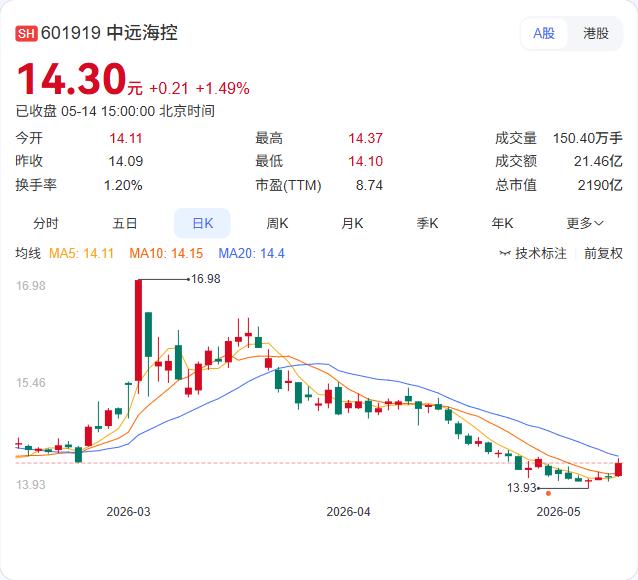Screen dimensions: 638x580
Task: Switch to the 港股 tab
Action: (x=596, y=33)
